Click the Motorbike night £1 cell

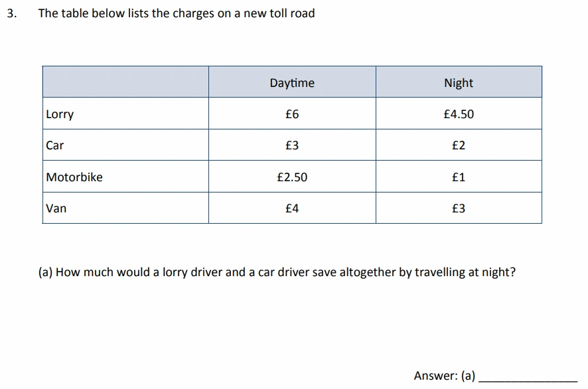[459, 177]
